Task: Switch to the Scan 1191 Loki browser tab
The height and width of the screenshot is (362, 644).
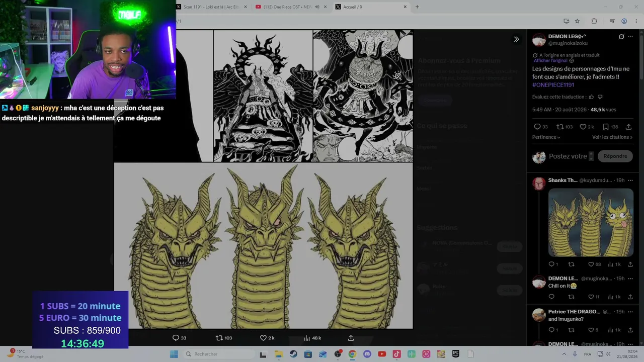Action: pyautogui.click(x=212, y=7)
